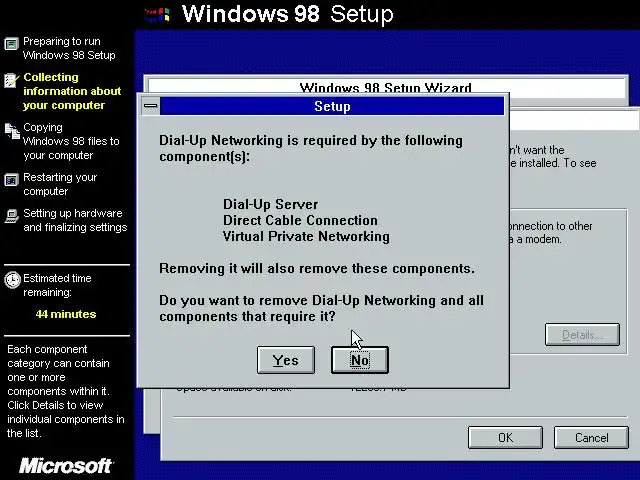640x480 pixels.
Task: Click 'Removing it will also remove these components.'
Action: (x=317, y=269)
